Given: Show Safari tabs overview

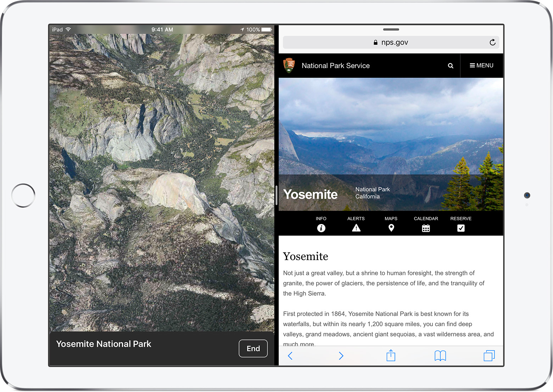Looking at the screenshot, I should (x=489, y=355).
